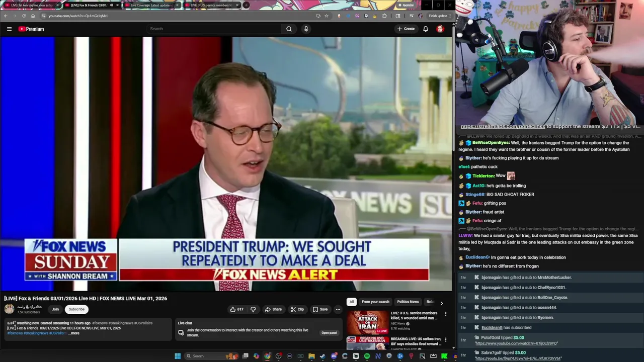The image size is (644, 362).
Task: Open Chrome from the taskbar
Action: [268, 356]
